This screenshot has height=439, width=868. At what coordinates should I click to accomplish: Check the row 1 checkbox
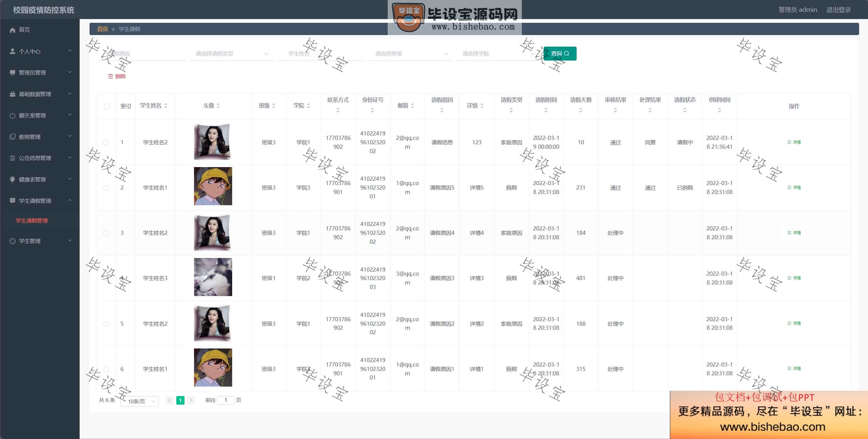tap(106, 143)
